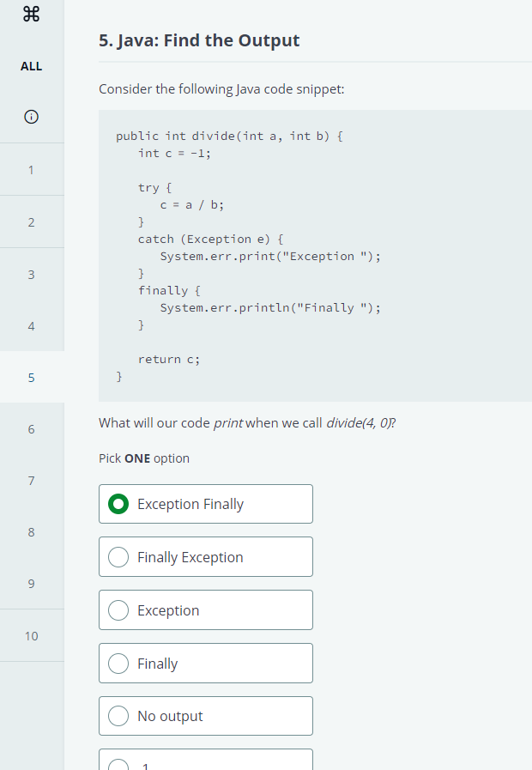Select the partially visible last option
The height and width of the screenshot is (770, 532).
[206, 760]
